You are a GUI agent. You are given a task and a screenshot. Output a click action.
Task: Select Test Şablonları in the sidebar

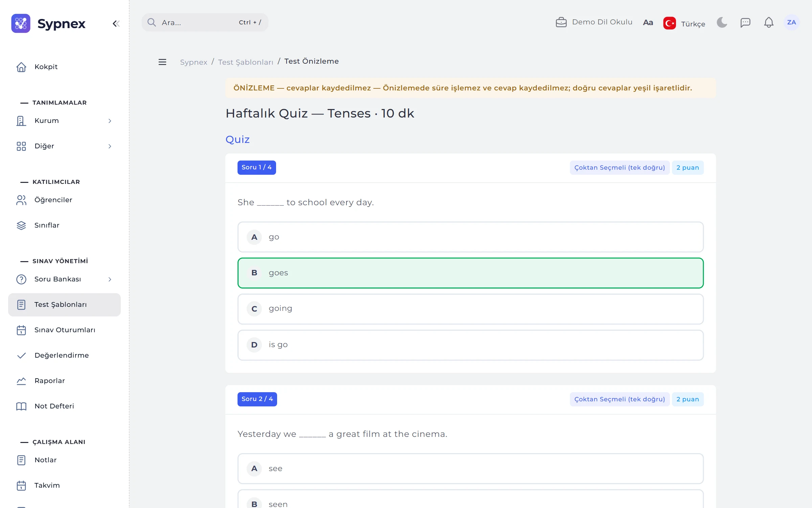coord(64,304)
